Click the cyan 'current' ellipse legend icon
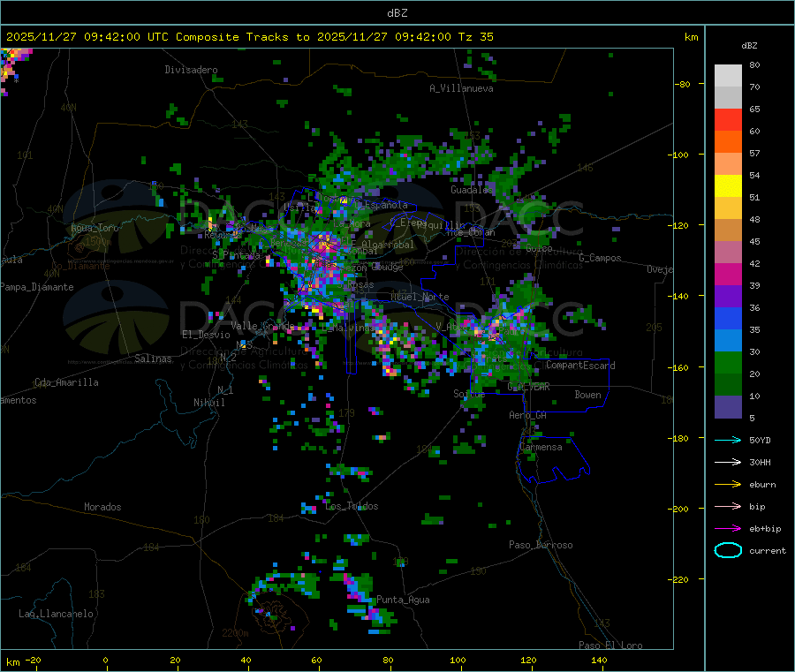This screenshot has width=795, height=672. (728, 550)
